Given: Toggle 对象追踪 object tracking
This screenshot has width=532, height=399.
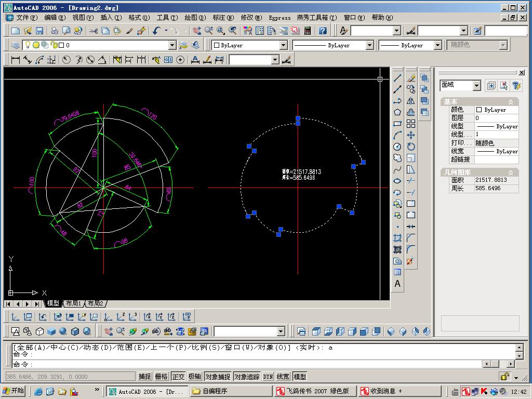Looking at the screenshot, I should 247,376.
